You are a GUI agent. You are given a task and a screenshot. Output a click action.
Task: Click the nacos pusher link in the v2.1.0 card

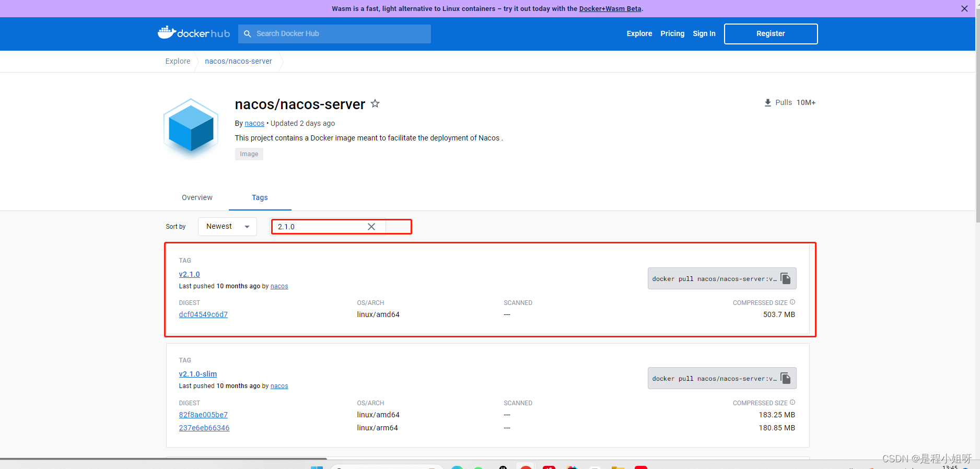[279, 286]
